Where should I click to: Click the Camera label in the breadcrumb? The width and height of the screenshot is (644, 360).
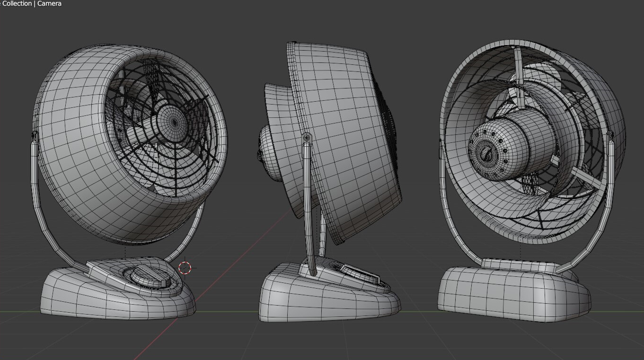(49, 3)
